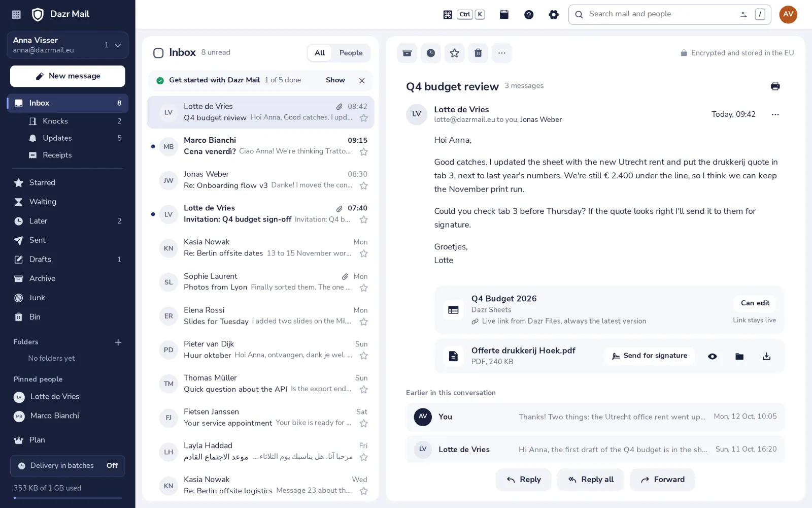Switch to the All tab
This screenshot has height=508, width=812.
pos(320,53)
